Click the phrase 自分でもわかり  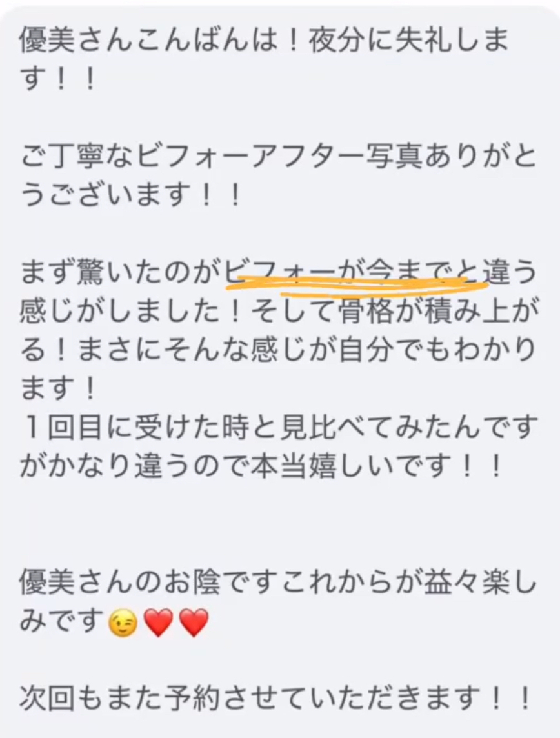pos(437,350)
